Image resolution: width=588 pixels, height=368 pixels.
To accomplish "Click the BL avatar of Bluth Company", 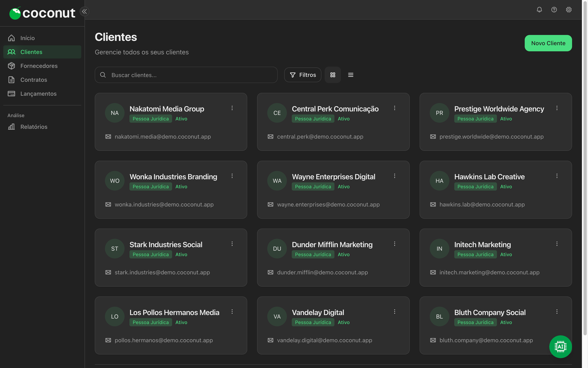I will tap(440, 316).
